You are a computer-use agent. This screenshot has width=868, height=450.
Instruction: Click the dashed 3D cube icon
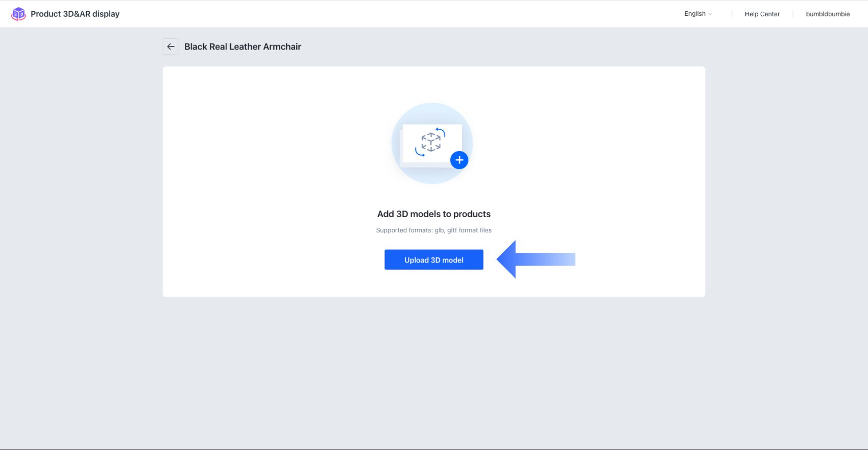[x=431, y=142]
